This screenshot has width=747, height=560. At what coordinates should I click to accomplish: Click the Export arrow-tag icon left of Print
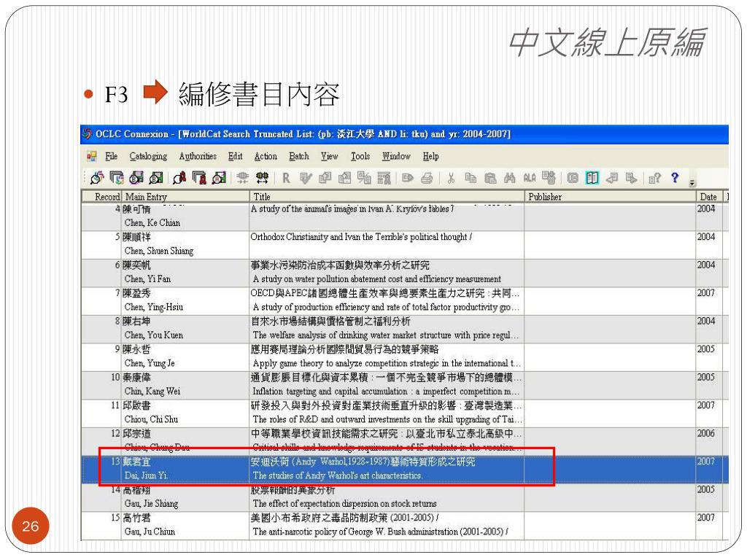(x=407, y=178)
